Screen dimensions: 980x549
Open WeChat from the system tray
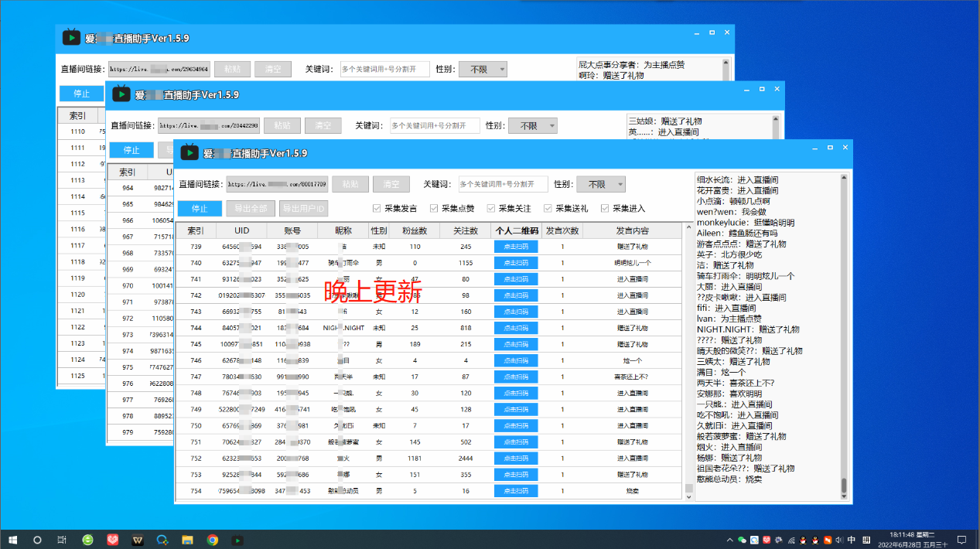pyautogui.click(x=743, y=539)
